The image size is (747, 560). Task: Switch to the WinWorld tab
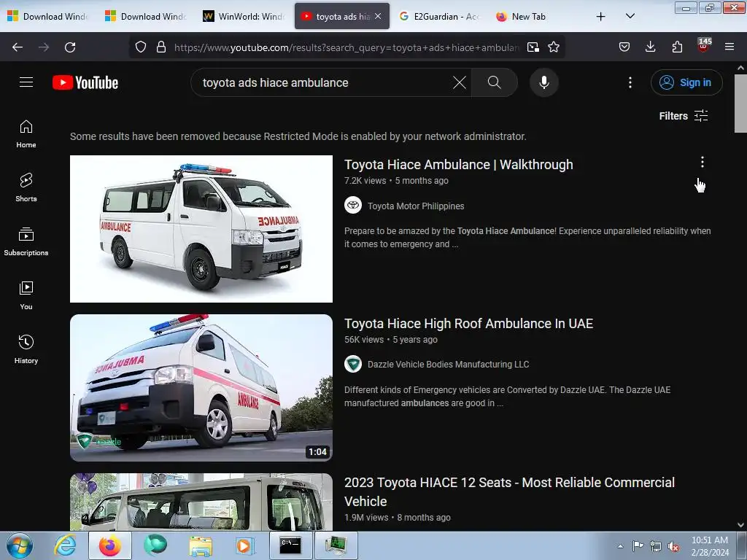(x=244, y=17)
